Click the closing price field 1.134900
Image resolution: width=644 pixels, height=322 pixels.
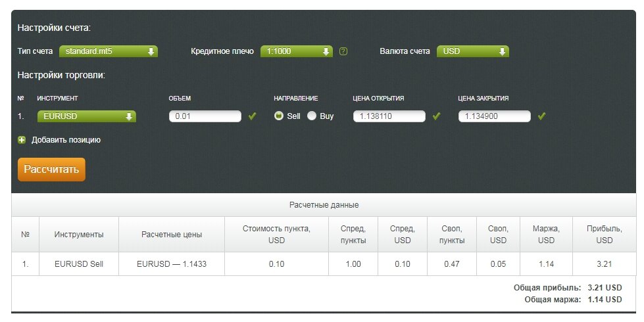click(x=495, y=116)
